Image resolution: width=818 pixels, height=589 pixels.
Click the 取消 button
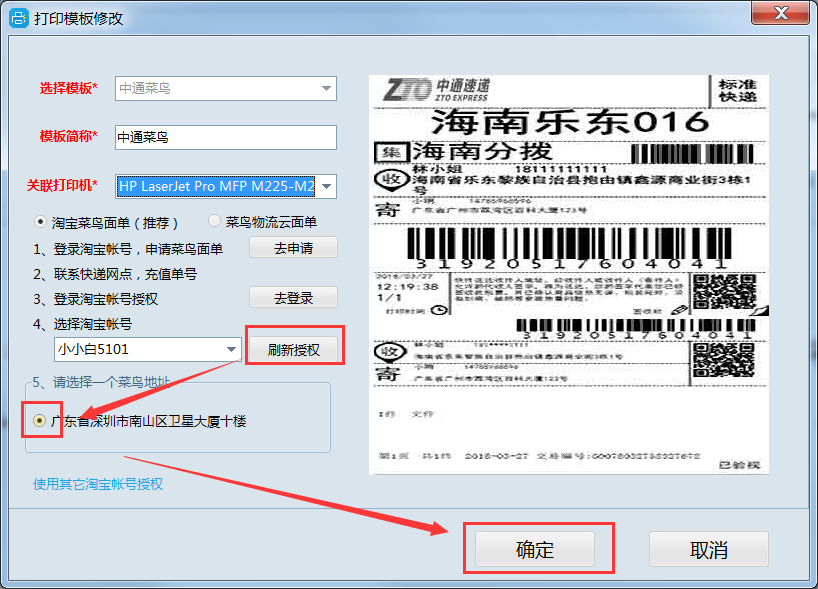pyautogui.click(x=709, y=549)
